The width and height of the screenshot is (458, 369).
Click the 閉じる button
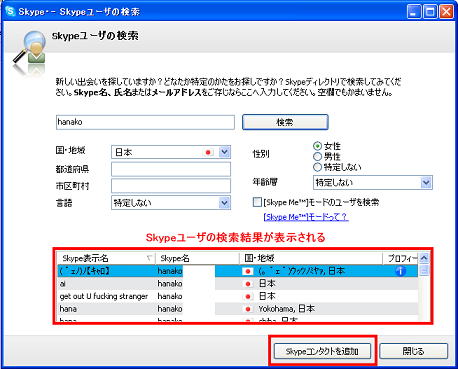(x=413, y=351)
